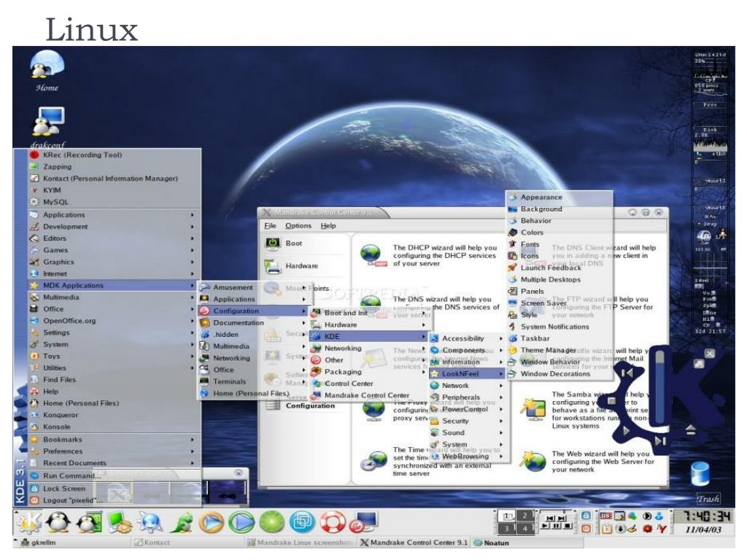Choose Konsole in the K menu
Viewport: 747px width, 560px height.
(x=115, y=427)
